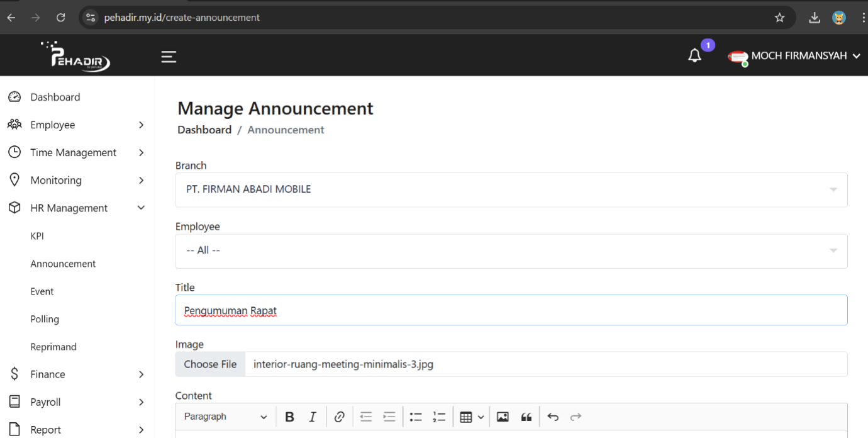This screenshot has width=868, height=438.
Task: Expand the table insert options chevron
Action: [481, 416]
